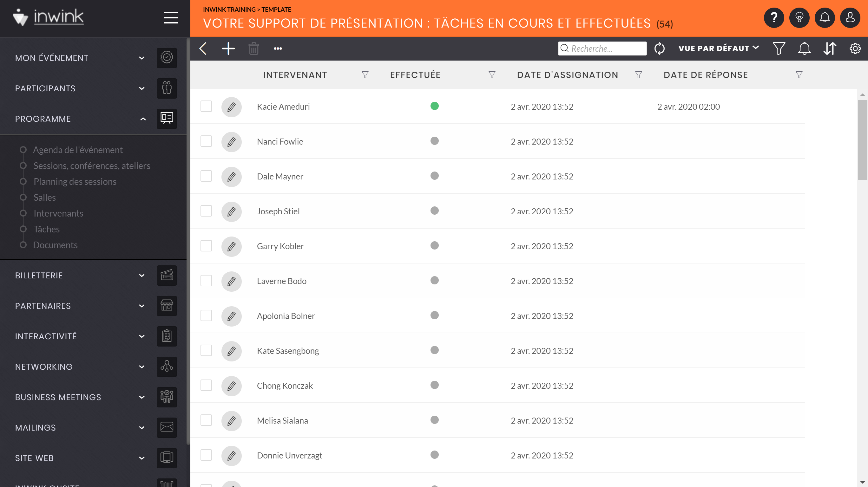The height and width of the screenshot is (487, 868).
Task: Click the refresh list icon
Action: pyautogui.click(x=659, y=49)
